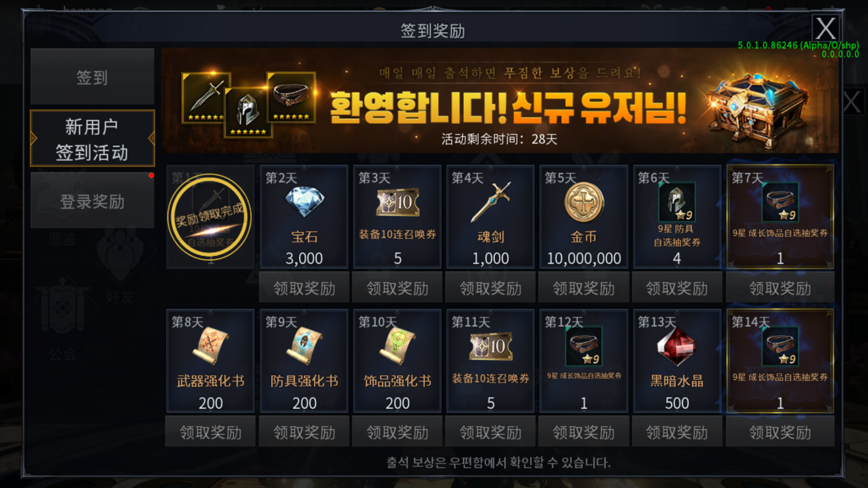This screenshot has width=868, height=488.
Task: Select the Day 13 dark crystal icon
Action: pyautogui.click(x=677, y=346)
